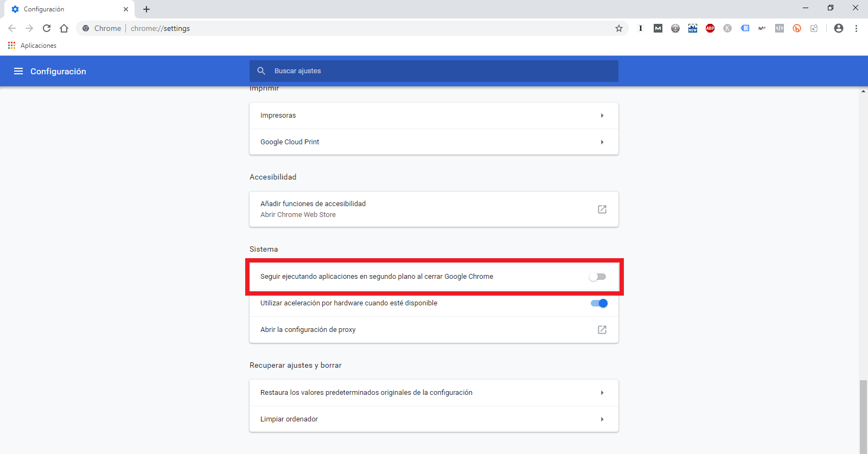The image size is (868, 454).
Task: Click the site info icon in address bar
Action: click(86, 28)
